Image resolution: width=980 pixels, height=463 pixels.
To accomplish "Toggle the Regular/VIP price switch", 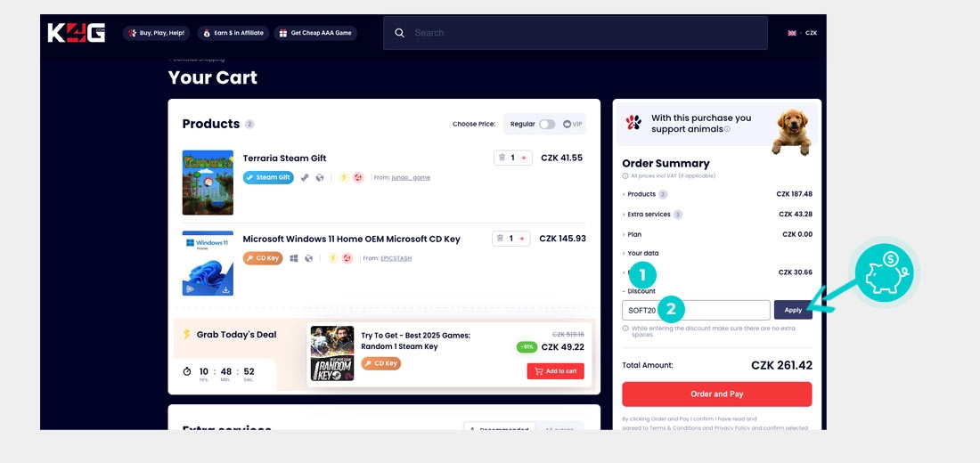I will (547, 125).
